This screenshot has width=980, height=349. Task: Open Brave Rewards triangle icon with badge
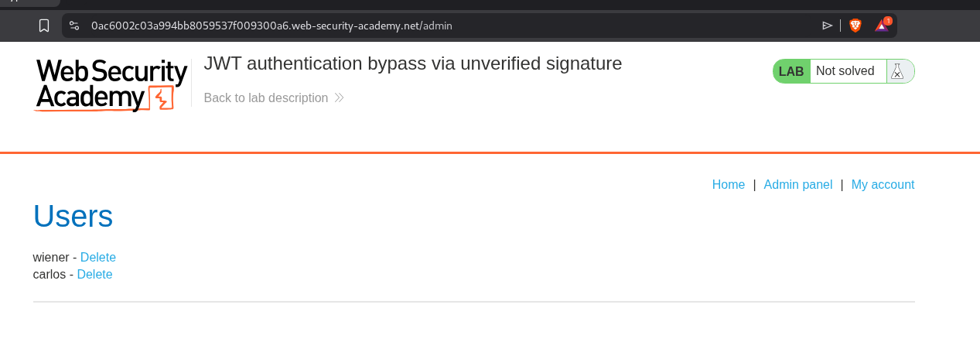[882, 26]
